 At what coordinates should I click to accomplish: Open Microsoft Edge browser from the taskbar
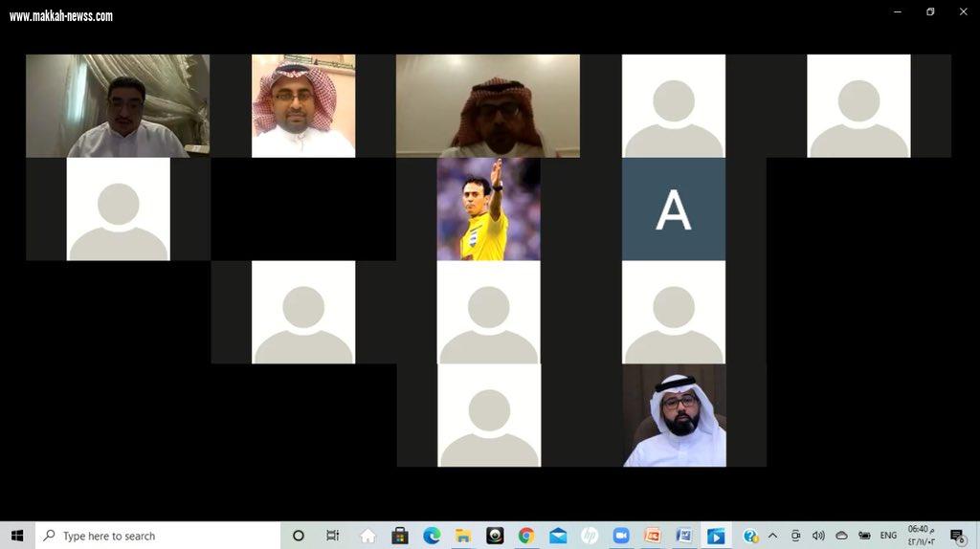coord(432,536)
